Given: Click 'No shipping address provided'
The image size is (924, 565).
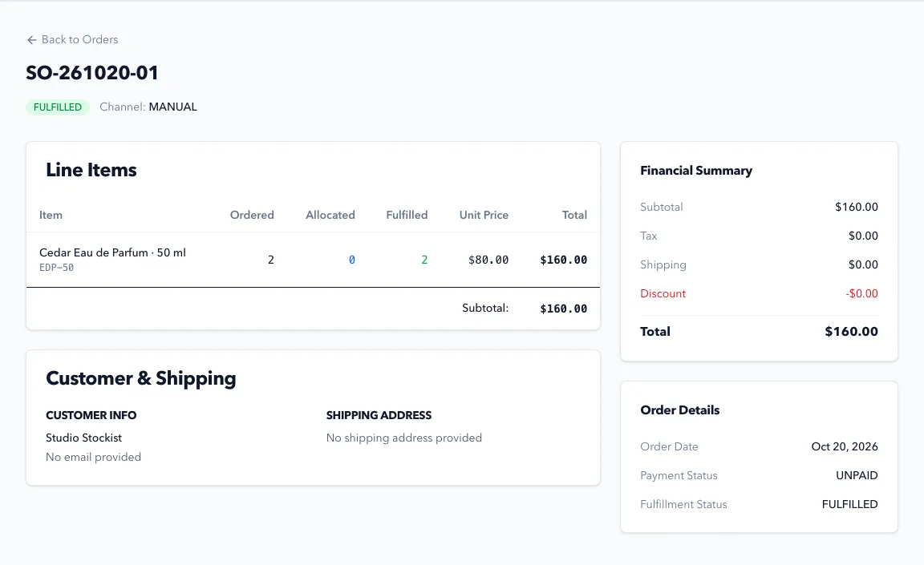Looking at the screenshot, I should click(x=404, y=438).
